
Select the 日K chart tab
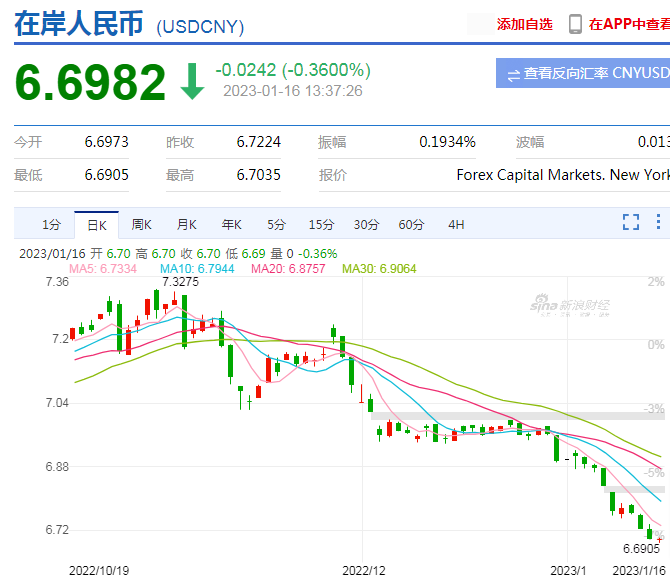point(97,225)
